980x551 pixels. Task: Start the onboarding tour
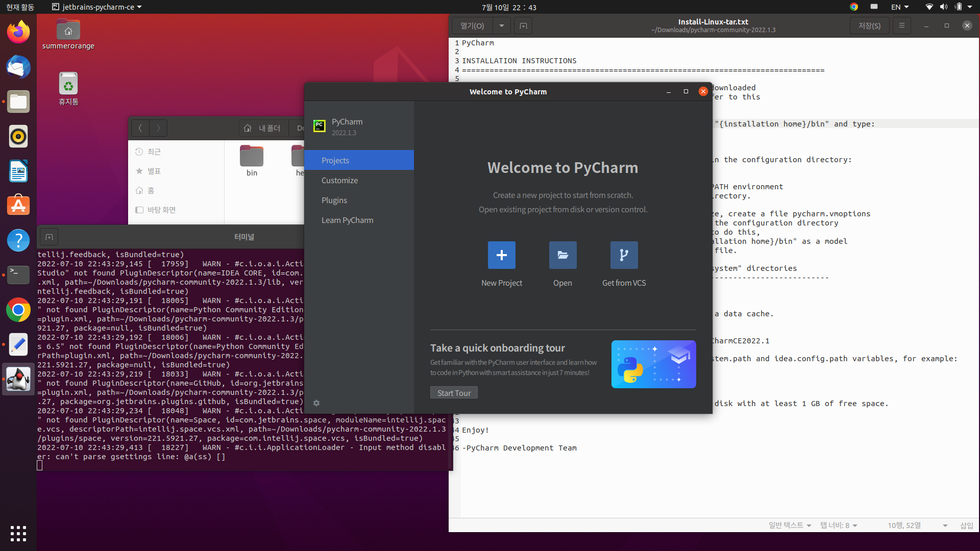point(454,393)
